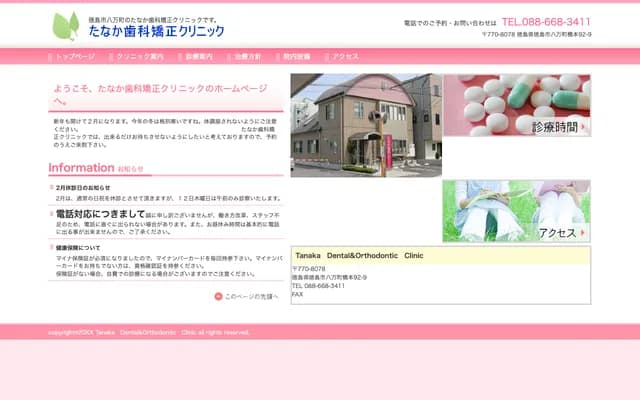Click the 電話対応につきまして heading
Screen dimensions: 640x400
coord(100,214)
